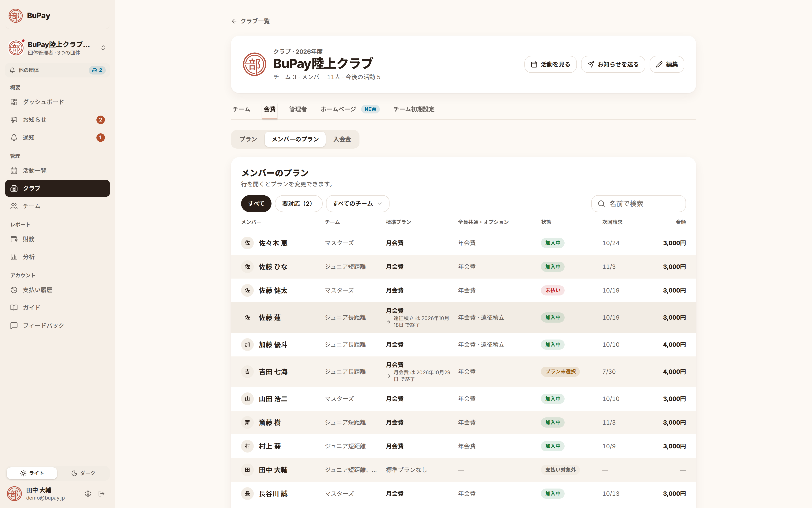The image size is (812, 508).
Task: Filter by 要対応（2）
Action: pyautogui.click(x=298, y=204)
